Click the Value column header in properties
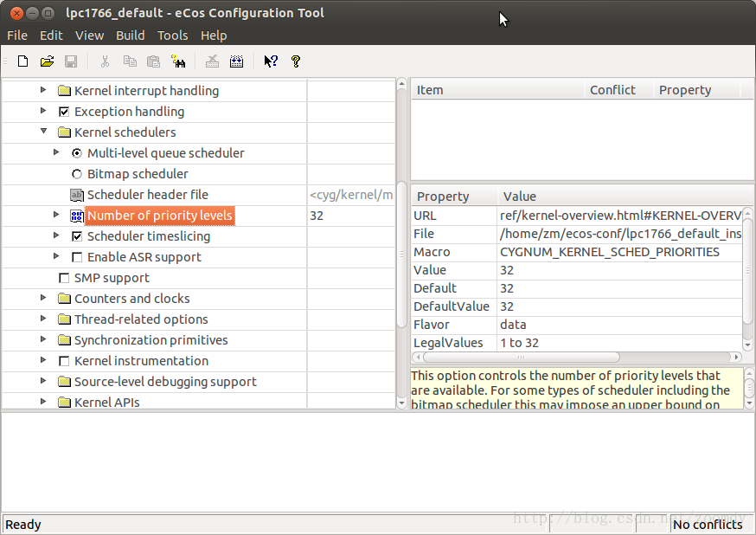The image size is (756, 535). [x=625, y=197]
